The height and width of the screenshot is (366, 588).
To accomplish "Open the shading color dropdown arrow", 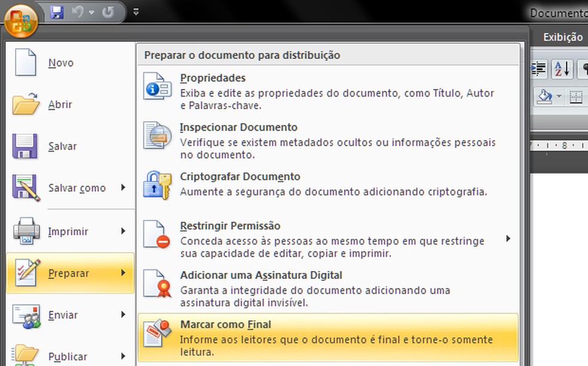I will point(559,97).
